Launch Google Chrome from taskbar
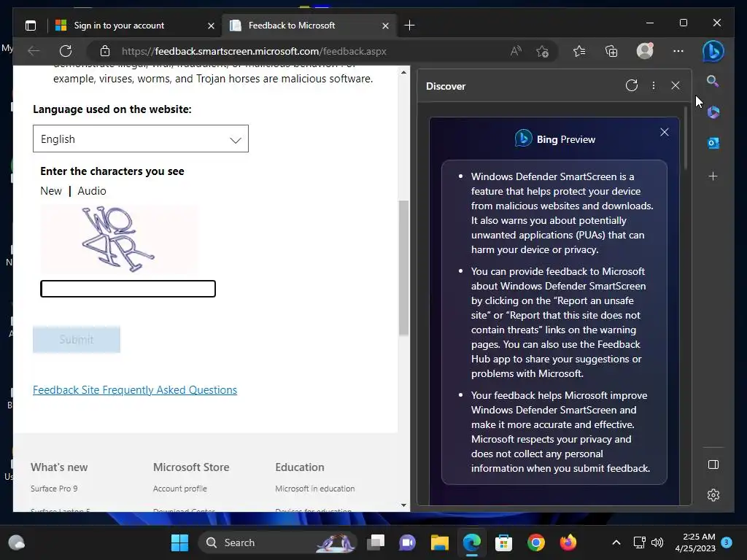747x560 pixels. (x=536, y=542)
